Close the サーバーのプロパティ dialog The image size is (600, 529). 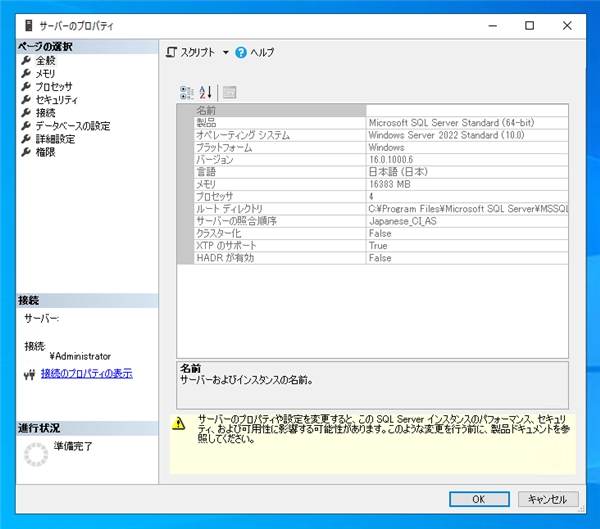coord(567,26)
